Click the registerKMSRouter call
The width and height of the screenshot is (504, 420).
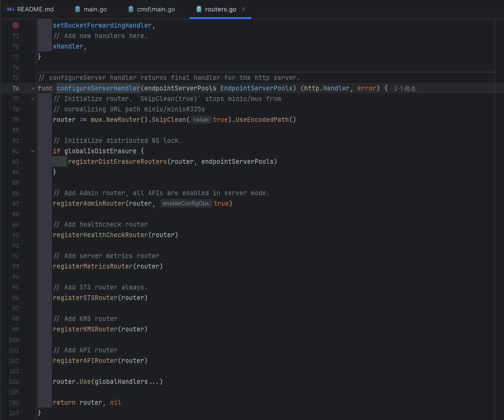coord(85,330)
